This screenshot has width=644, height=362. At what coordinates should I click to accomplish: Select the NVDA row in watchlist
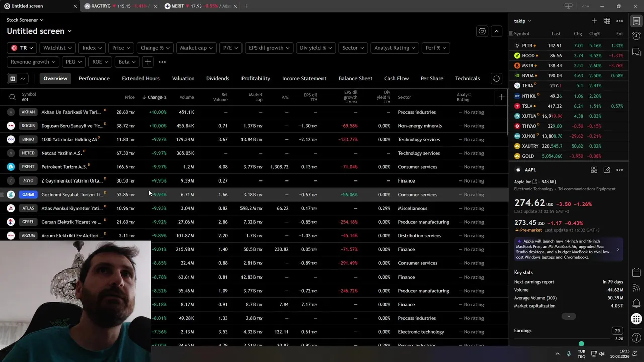click(x=569, y=76)
